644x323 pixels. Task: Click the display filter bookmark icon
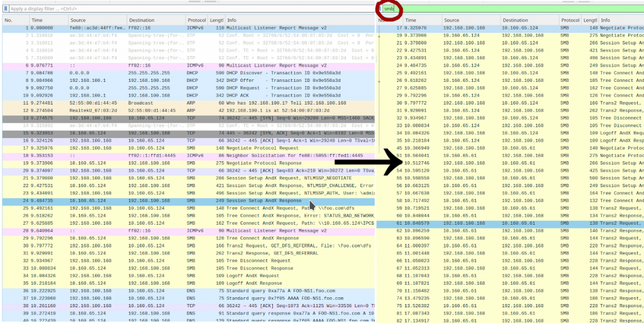point(6,8)
